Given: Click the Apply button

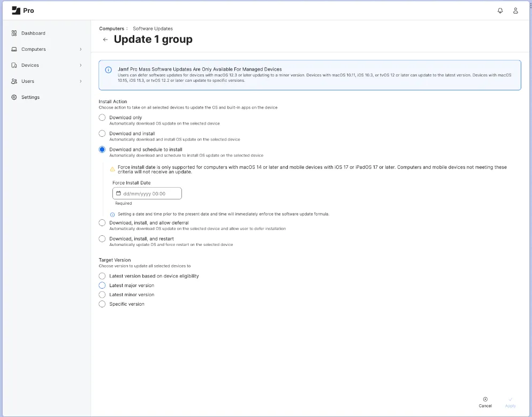Looking at the screenshot, I should pos(510,402).
